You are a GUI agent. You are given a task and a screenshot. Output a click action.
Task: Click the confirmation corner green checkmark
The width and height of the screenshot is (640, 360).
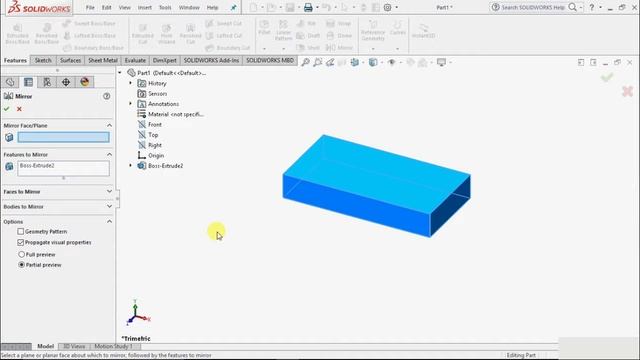point(607,77)
